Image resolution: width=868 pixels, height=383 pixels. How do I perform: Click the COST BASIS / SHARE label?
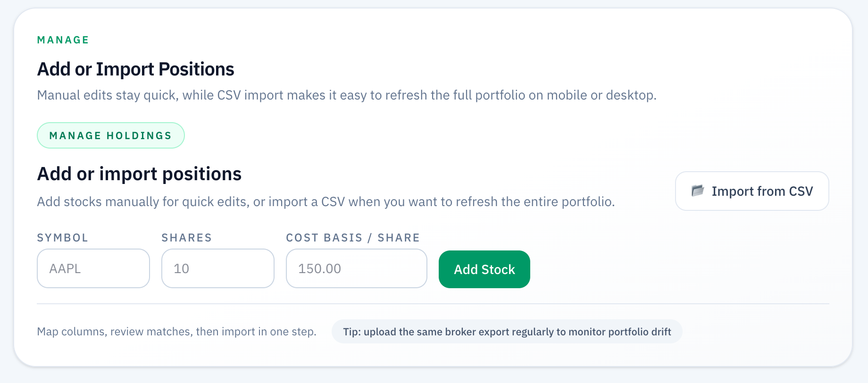coord(353,238)
